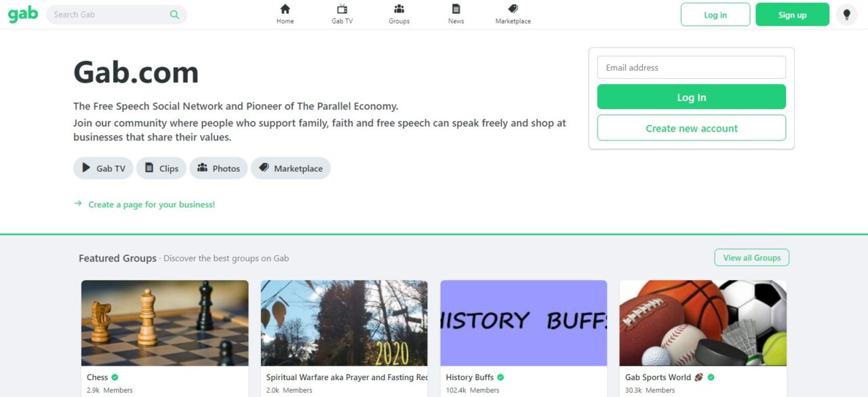
Task: Toggle theme with the lightbulb icon
Action: pos(846,14)
